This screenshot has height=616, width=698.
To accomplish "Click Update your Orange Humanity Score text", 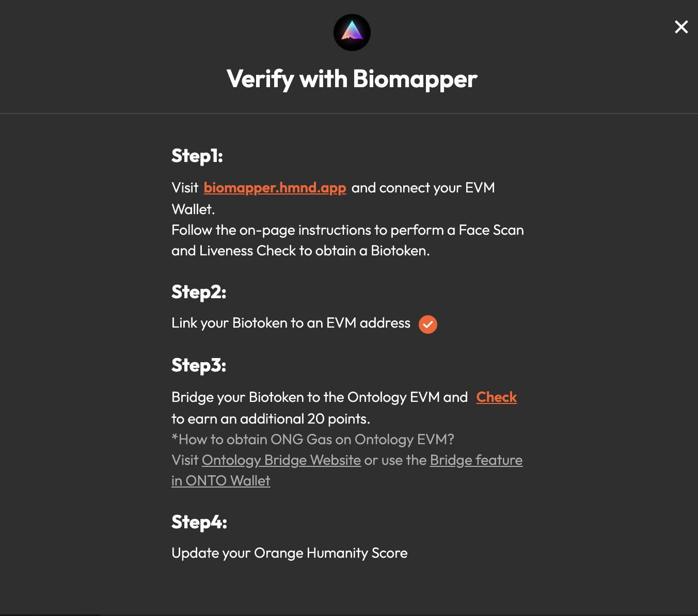I will point(290,553).
